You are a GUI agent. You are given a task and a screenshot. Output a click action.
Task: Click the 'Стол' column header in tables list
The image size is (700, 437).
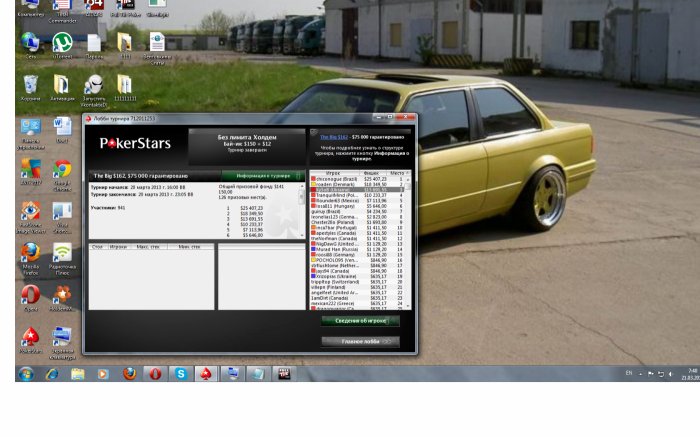pyautogui.click(x=97, y=246)
